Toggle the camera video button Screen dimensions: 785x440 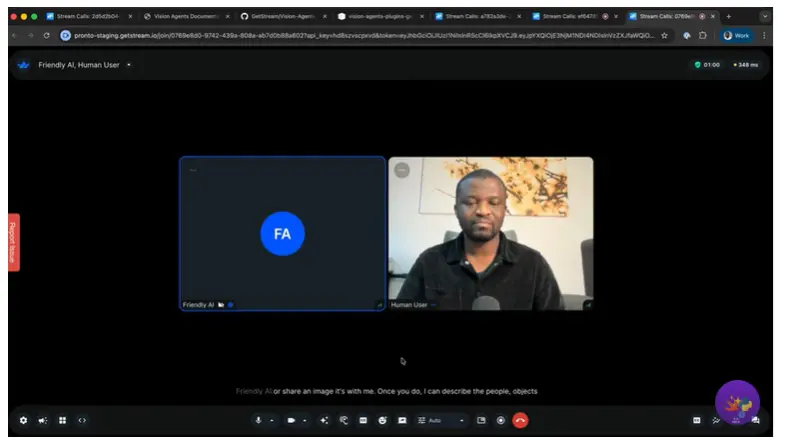coord(291,420)
